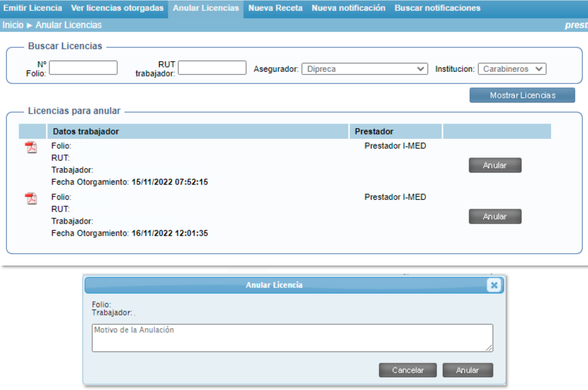Viewport: 588px width, 390px height.
Task: Click the Motivo de la Anulación text area
Action: click(x=292, y=338)
